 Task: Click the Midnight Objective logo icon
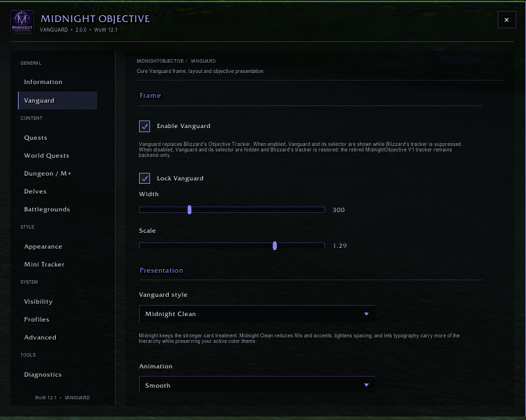22,22
